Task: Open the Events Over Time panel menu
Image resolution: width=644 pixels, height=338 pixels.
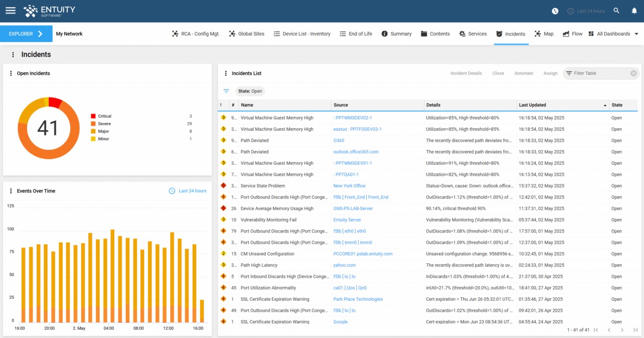Action: pyautogui.click(x=11, y=191)
